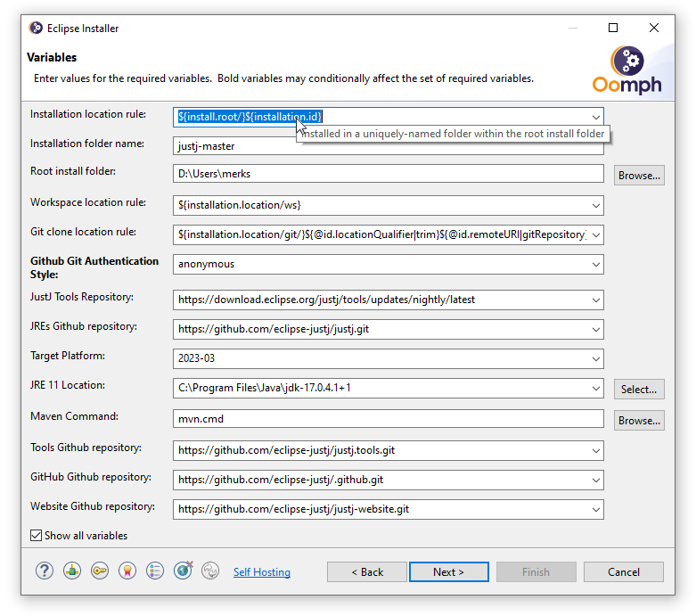This screenshot has width=696, height=616.
Task: Expand Installation location rule dropdown
Action: click(x=594, y=117)
